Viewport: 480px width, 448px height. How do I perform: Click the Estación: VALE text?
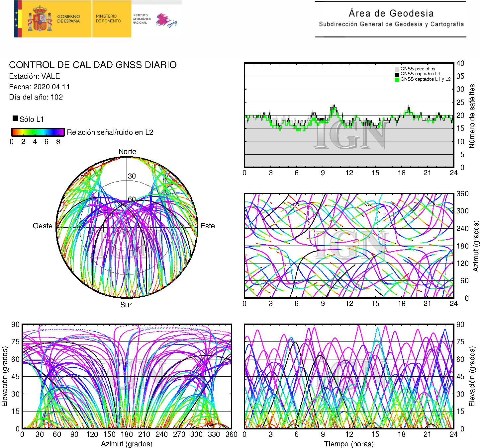click(x=35, y=76)
